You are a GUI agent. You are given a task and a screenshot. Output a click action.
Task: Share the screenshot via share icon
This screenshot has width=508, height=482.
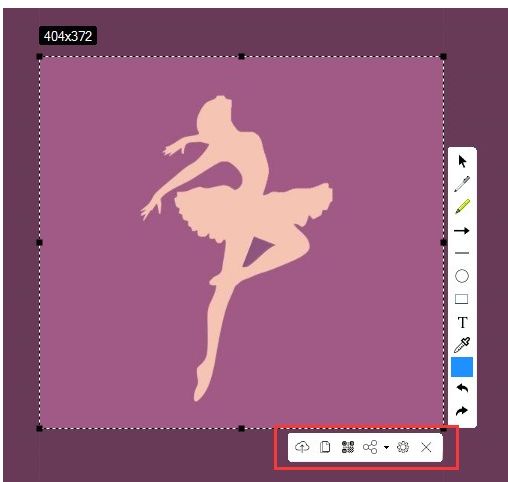pos(370,447)
